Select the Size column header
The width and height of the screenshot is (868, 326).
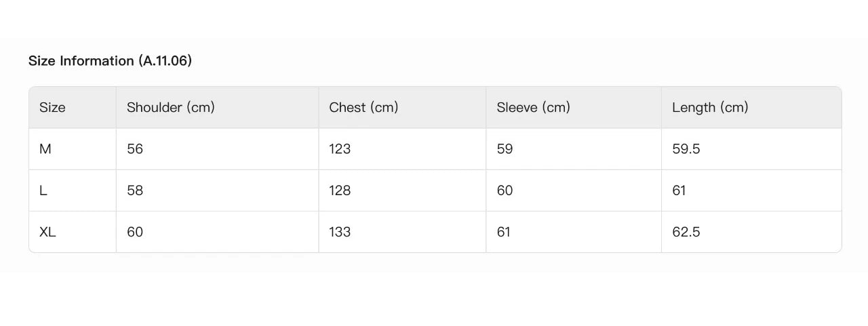point(52,107)
